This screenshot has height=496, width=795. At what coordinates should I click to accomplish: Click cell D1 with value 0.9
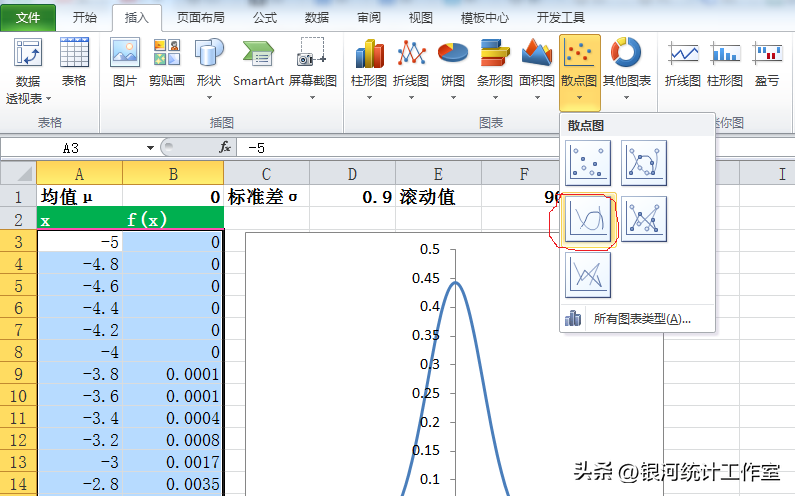pos(352,196)
